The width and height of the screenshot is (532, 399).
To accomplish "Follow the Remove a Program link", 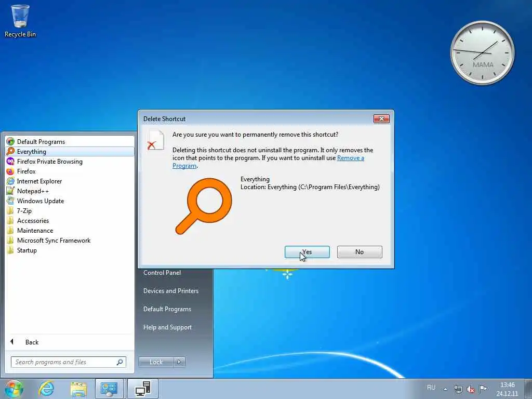I will 350,158.
